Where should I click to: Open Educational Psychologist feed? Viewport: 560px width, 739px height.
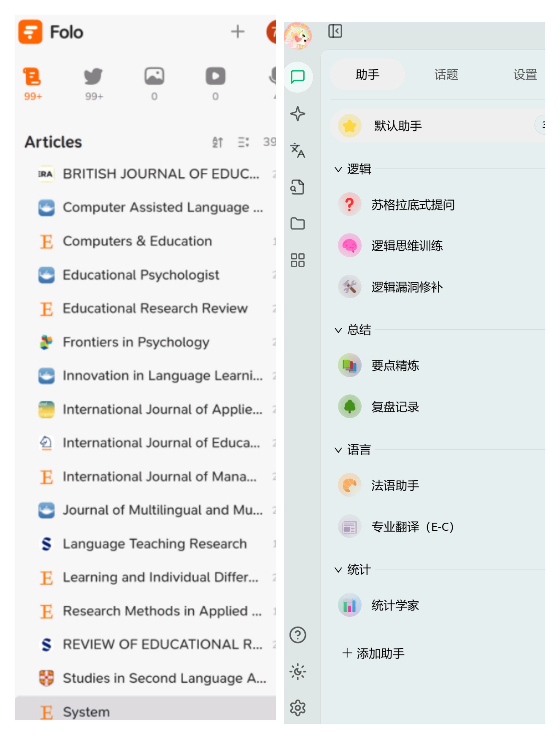click(x=145, y=275)
